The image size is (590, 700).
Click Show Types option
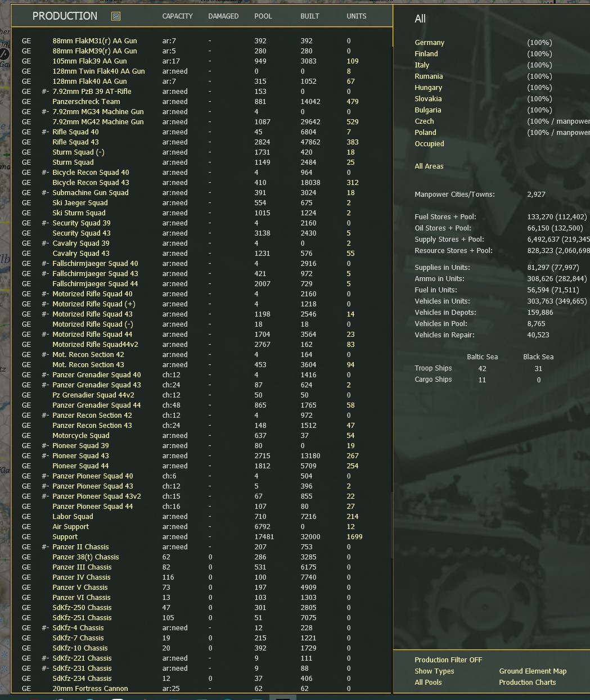tap(434, 671)
